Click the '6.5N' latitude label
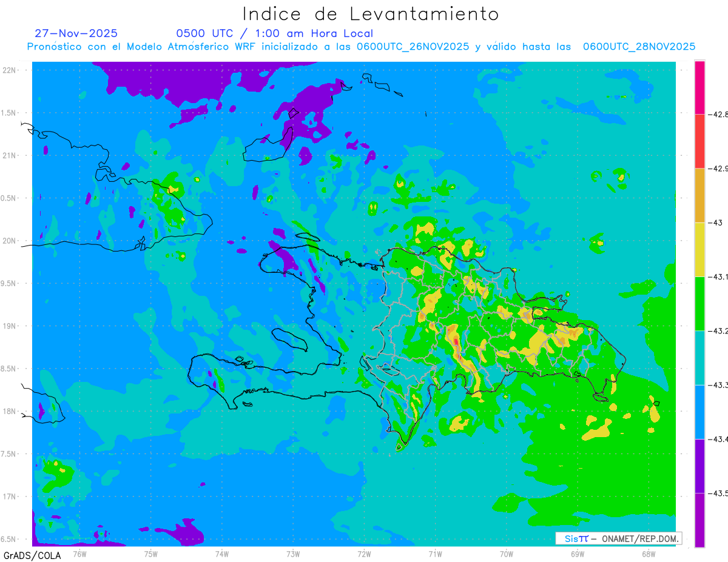Screen dimensions: 728x562 point(8,539)
